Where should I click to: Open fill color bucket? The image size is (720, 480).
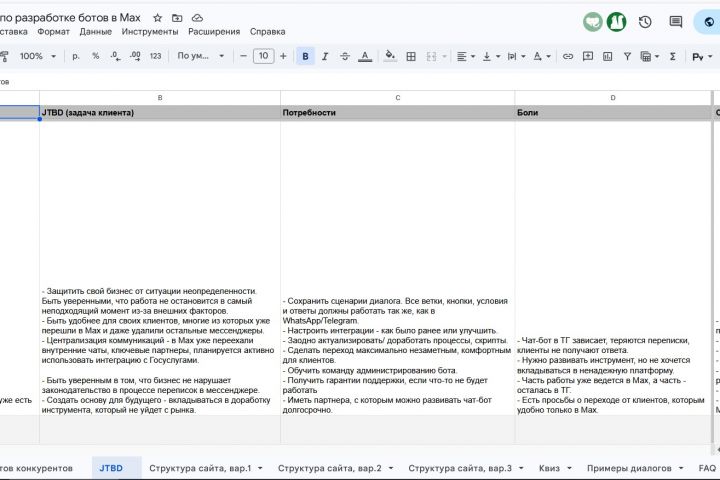point(390,56)
